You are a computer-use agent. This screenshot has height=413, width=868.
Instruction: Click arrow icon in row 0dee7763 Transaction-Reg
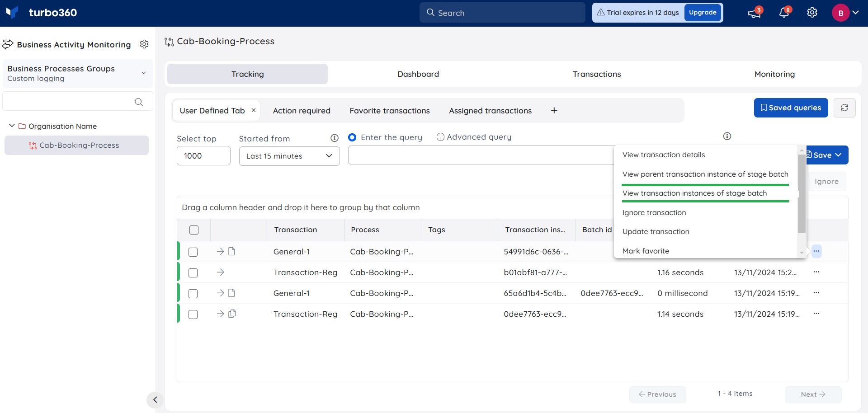[220, 314]
